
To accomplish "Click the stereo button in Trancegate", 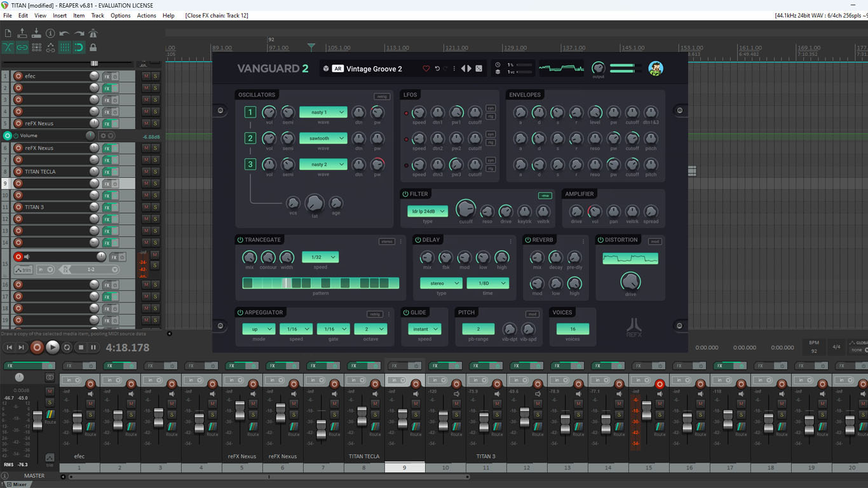I will tap(386, 241).
